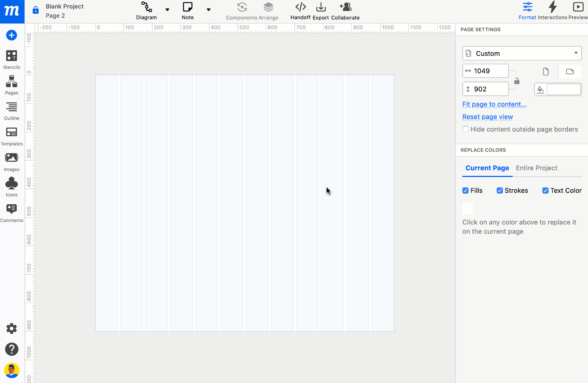Viewport: 588px width, 383px height.
Task: Uncheck the Strokes checkbox
Action: coord(500,190)
